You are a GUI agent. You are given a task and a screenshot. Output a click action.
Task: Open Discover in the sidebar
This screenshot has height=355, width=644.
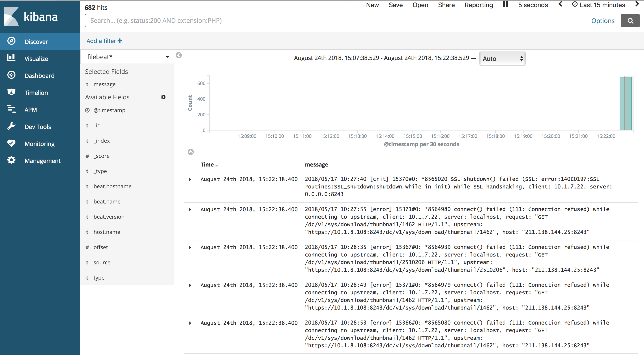(40, 41)
